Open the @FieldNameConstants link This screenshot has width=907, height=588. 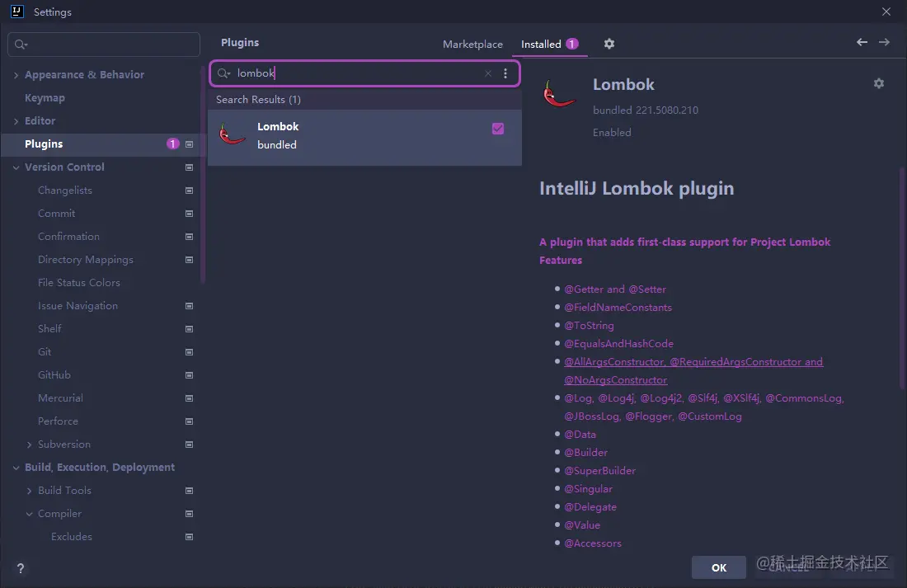618,308
